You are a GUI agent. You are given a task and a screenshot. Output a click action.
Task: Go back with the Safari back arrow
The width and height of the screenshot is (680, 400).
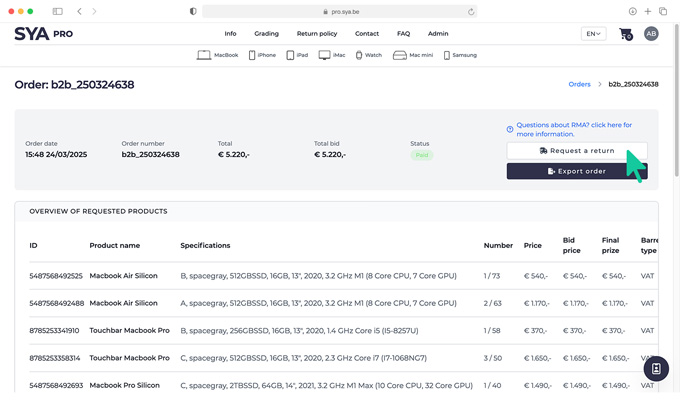click(x=79, y=12)
